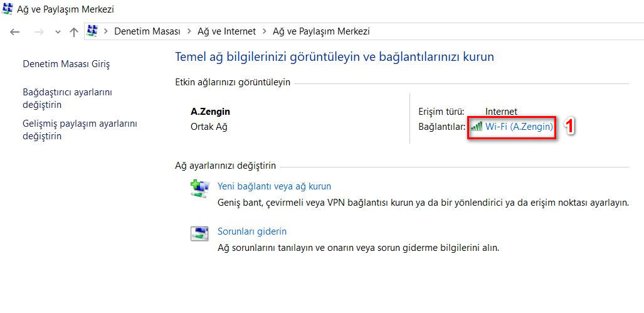Open Bağdaştırıcı ayarlarını değiştirin link
Viewport: 644px width, 313px height.
pyautogui.click(x=67, y=98)
